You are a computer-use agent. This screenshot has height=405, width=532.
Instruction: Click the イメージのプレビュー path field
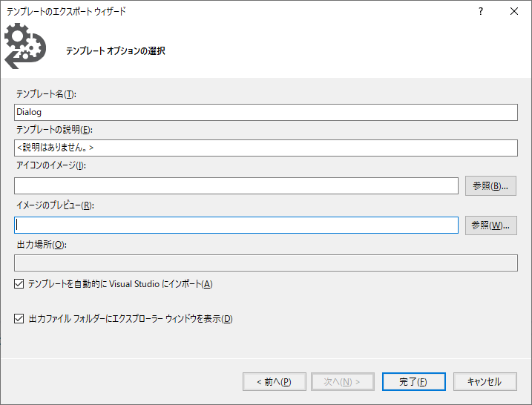(x=236, y=225)
